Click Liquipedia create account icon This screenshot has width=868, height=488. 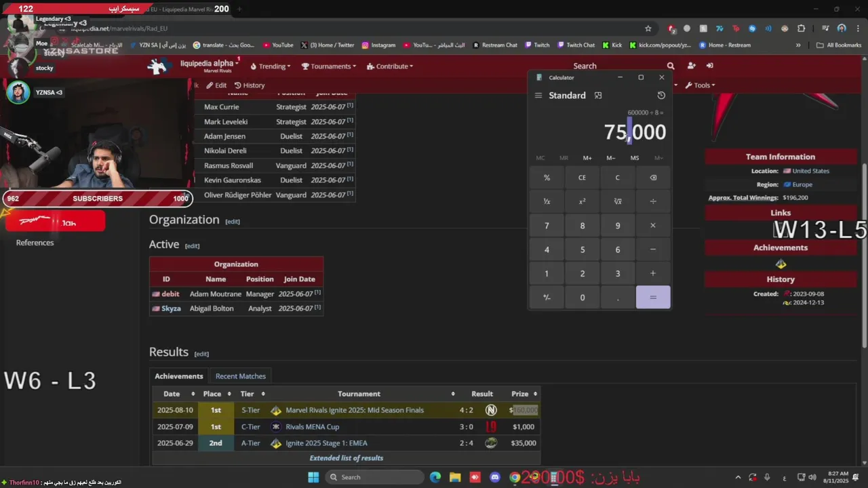click(x=691, y=66)
